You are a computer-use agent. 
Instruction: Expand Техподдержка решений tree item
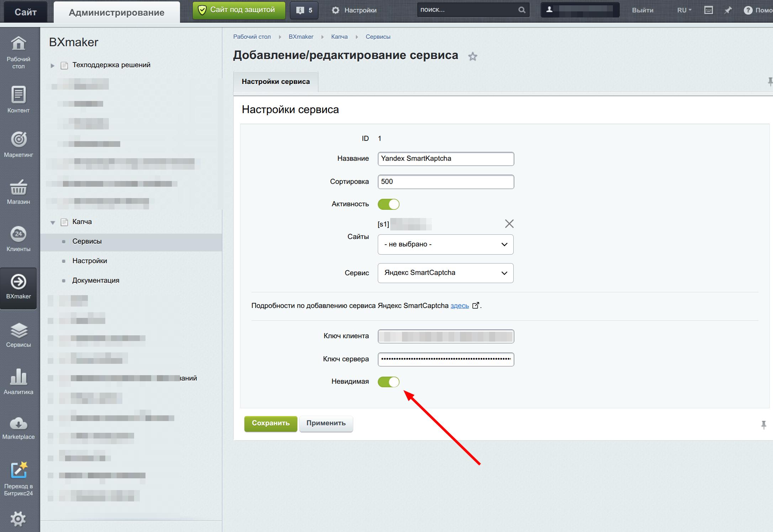coord(53,65)
